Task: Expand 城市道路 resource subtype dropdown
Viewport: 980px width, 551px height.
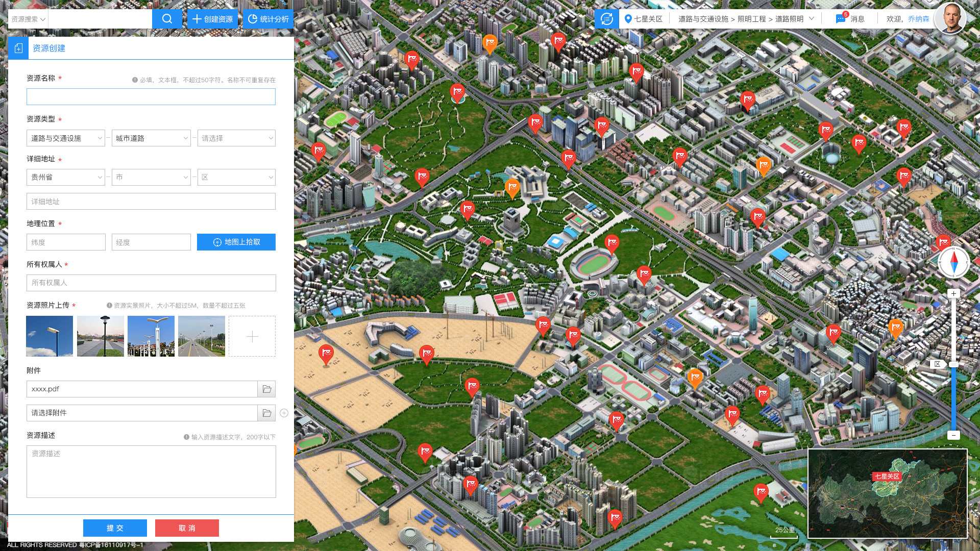Action: coord(151,138)
